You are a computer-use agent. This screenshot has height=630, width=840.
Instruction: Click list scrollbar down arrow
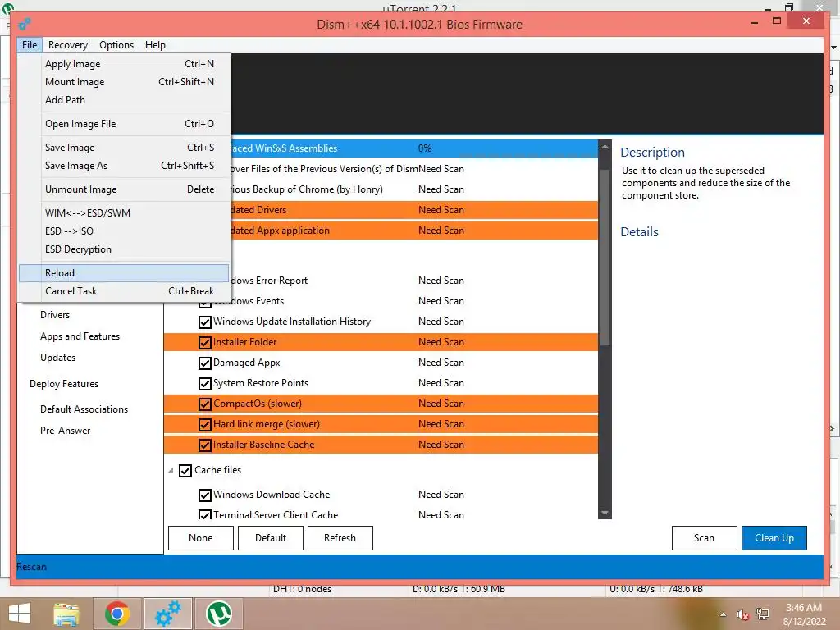point(605,514)
